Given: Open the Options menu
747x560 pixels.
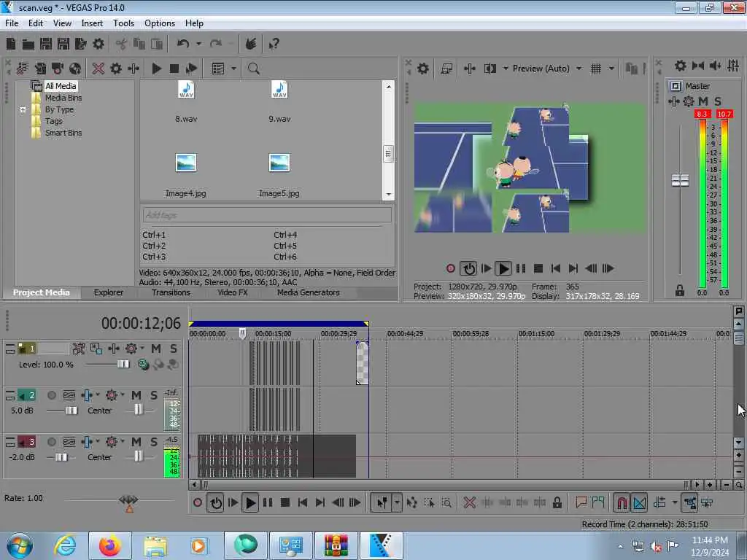Looking at the screenshot, I should (x=160, y=23).
